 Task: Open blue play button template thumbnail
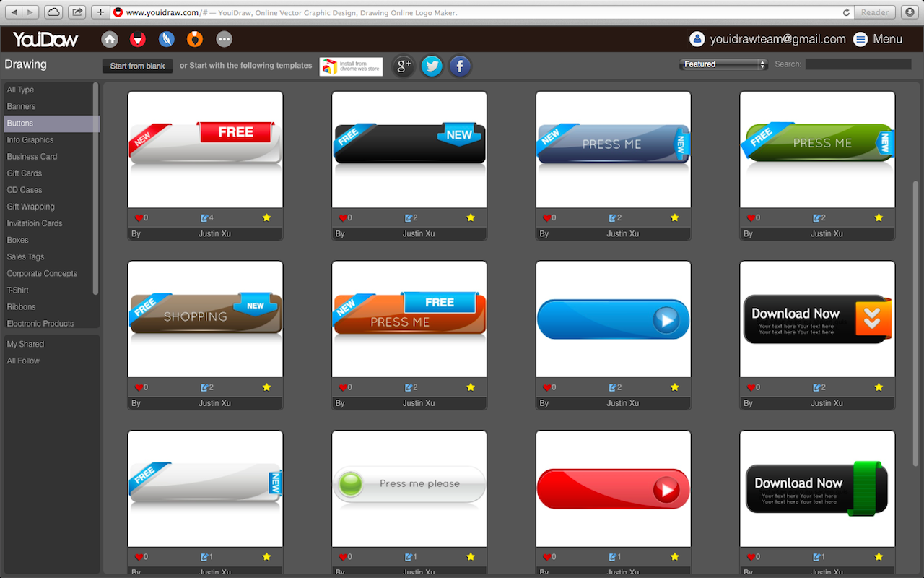point(614,319)
